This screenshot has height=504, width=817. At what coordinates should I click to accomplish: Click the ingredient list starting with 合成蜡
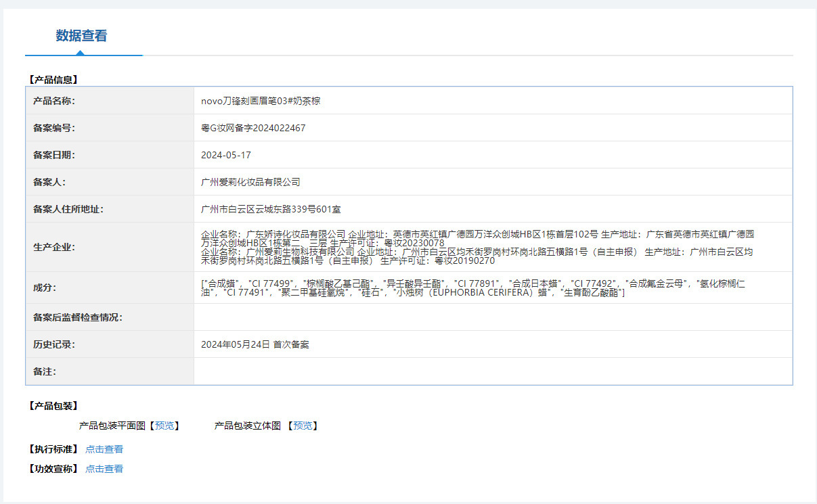[x=473, y=288]
